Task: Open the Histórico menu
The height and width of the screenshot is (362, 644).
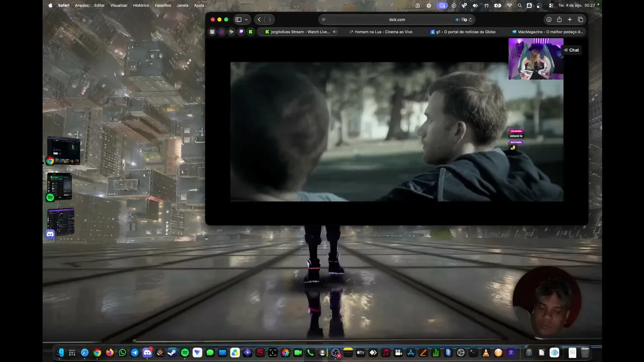Action: pos(141,6)
